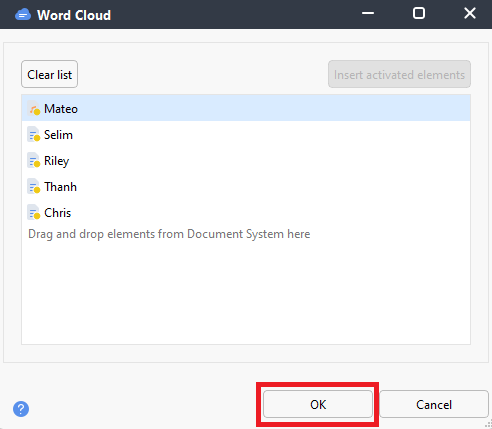Select the Chris document name
Image resolution: width=492 pixels, height=429 pixels.
(x=58, y=213)
